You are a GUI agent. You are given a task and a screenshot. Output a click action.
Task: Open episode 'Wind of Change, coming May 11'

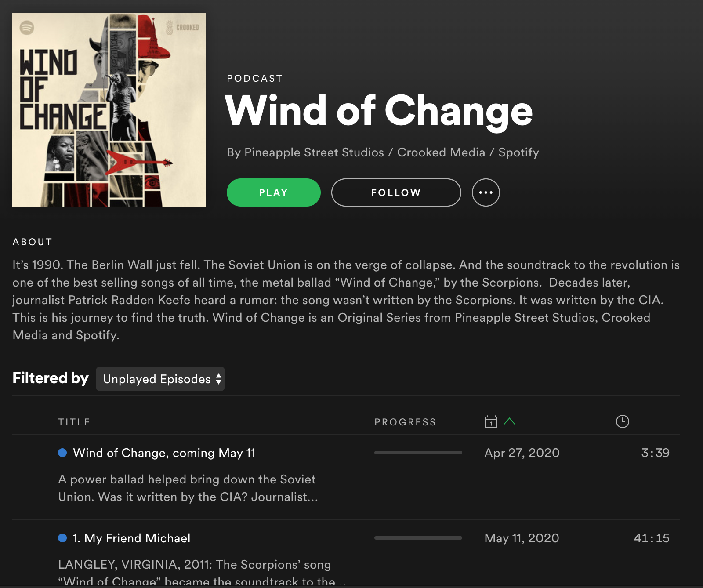coord(164,453)
